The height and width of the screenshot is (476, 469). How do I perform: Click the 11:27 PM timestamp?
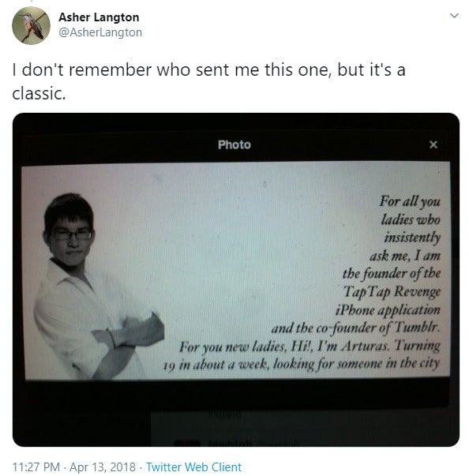click(36, 467)
